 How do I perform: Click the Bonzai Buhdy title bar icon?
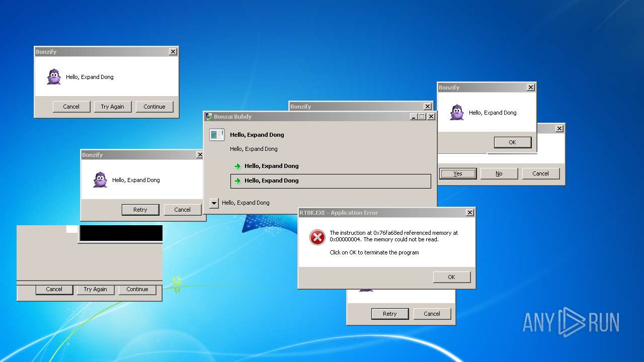[209, 117]
